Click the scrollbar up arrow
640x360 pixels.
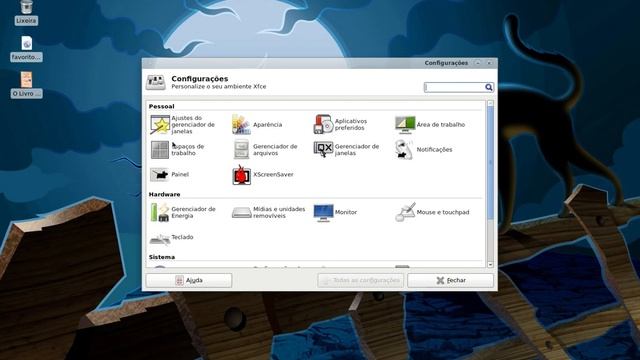[490, 104]
